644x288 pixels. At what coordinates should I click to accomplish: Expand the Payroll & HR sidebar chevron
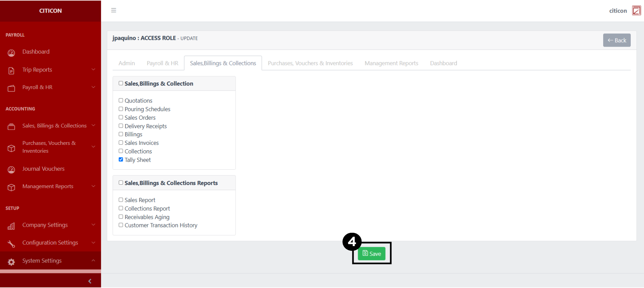[x=93, y=87]
